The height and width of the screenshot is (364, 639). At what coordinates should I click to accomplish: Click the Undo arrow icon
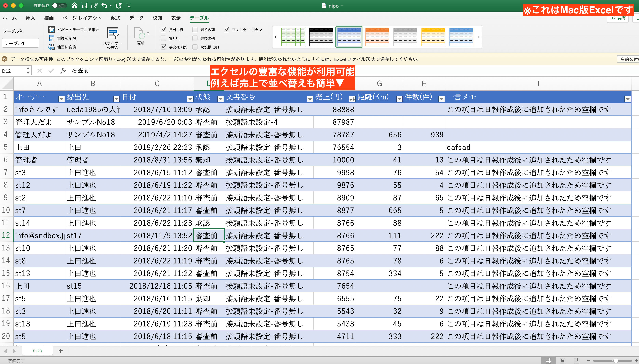click(x=104, y=6)
